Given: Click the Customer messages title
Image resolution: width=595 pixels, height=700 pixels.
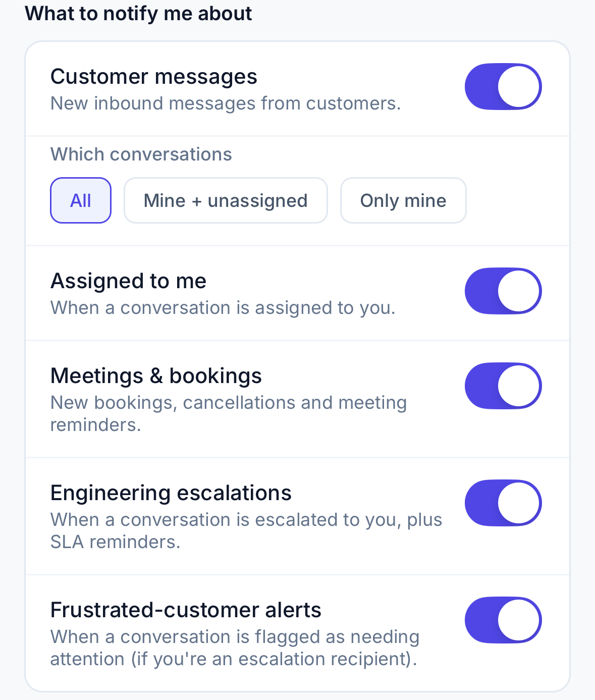Looking at the screenshot, I should pos(154,77).
